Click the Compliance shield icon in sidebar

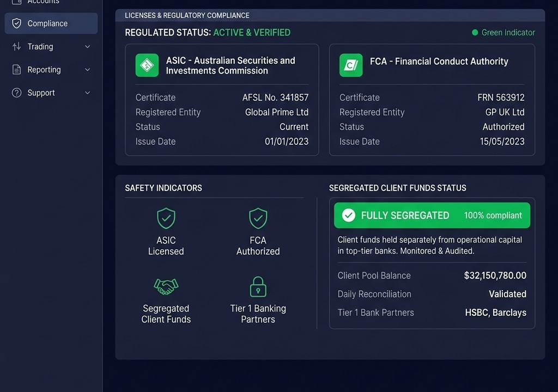pos(16,23)
